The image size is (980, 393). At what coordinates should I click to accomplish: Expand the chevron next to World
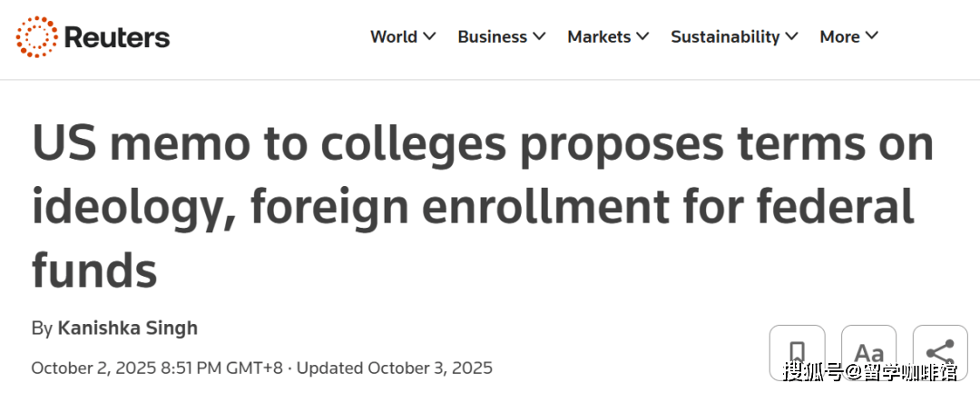[x=430, y=36]
